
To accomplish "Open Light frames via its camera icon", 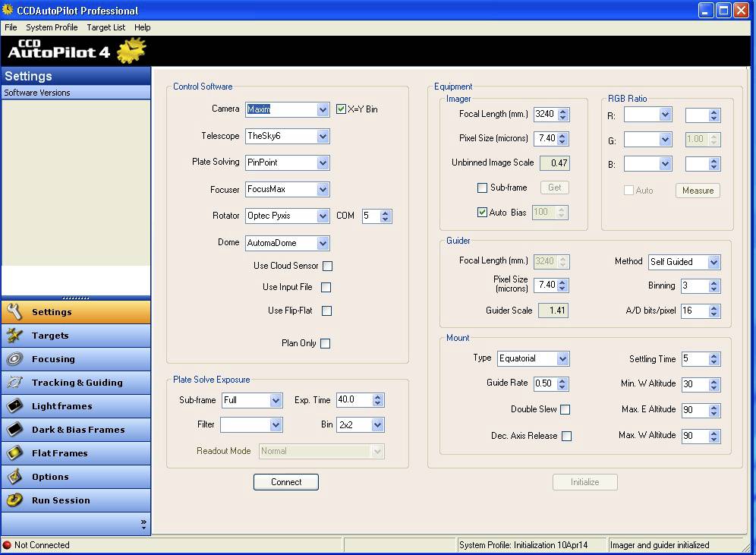I will coord(16,406).
